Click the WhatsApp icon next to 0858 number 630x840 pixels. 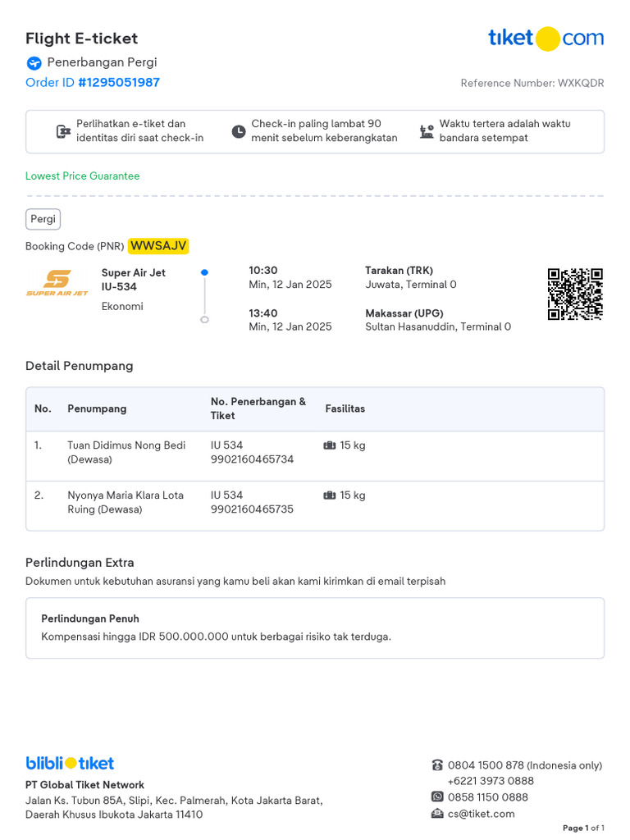coord(438,797)
